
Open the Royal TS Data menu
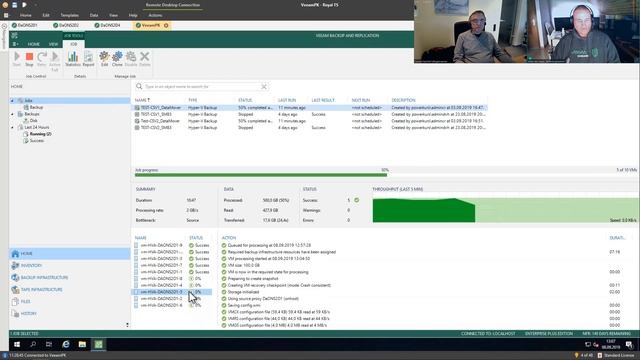pos(94,15)
